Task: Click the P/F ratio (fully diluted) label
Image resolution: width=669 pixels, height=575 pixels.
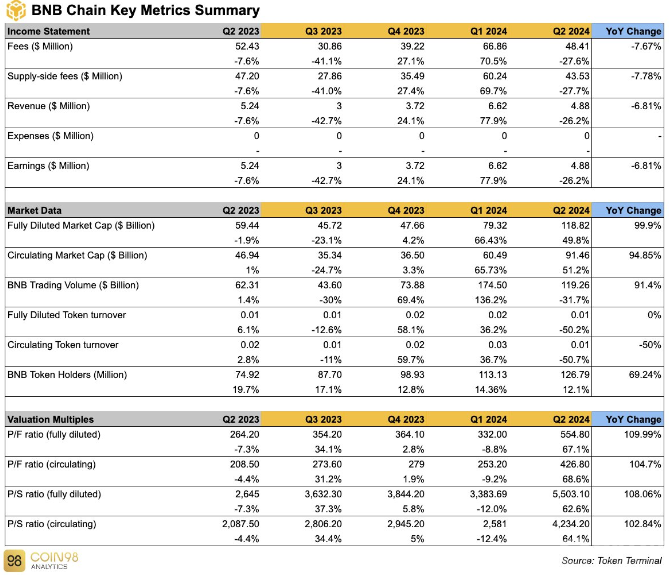Action: pyautogui.click(x=54, y=434)
